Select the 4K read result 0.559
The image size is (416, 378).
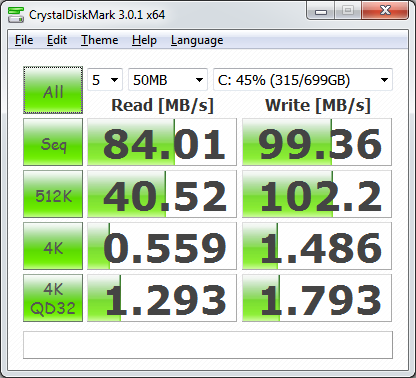(x=162, y=246)
